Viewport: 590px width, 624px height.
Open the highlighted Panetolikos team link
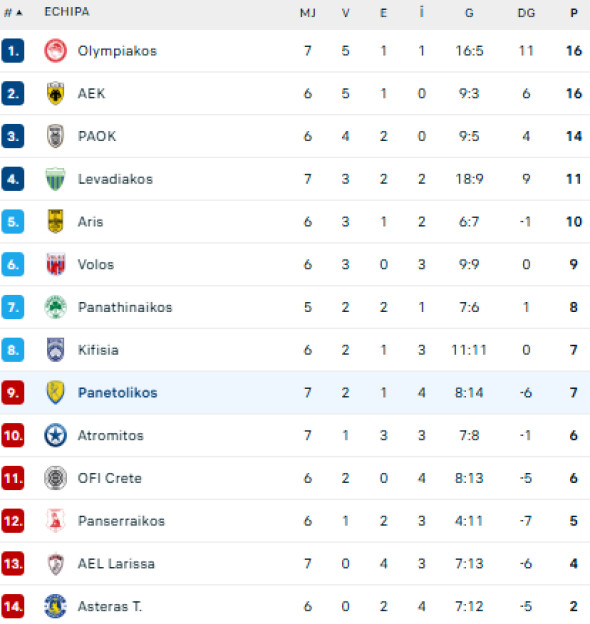click(x=118, y=393)
